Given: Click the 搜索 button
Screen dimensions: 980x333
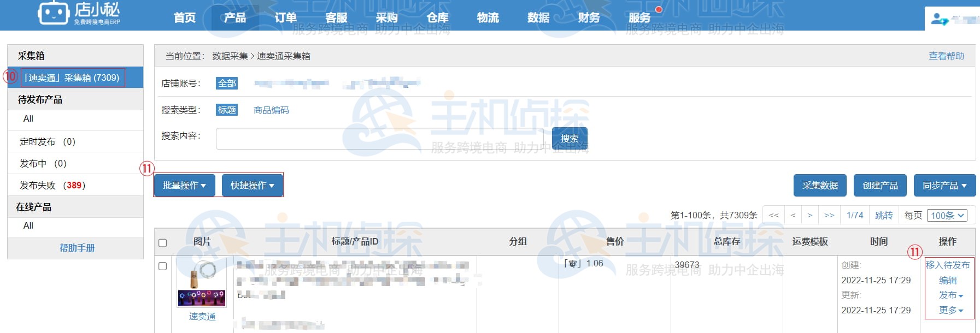Looking at the screenshot, I should (x=570, y=139).
